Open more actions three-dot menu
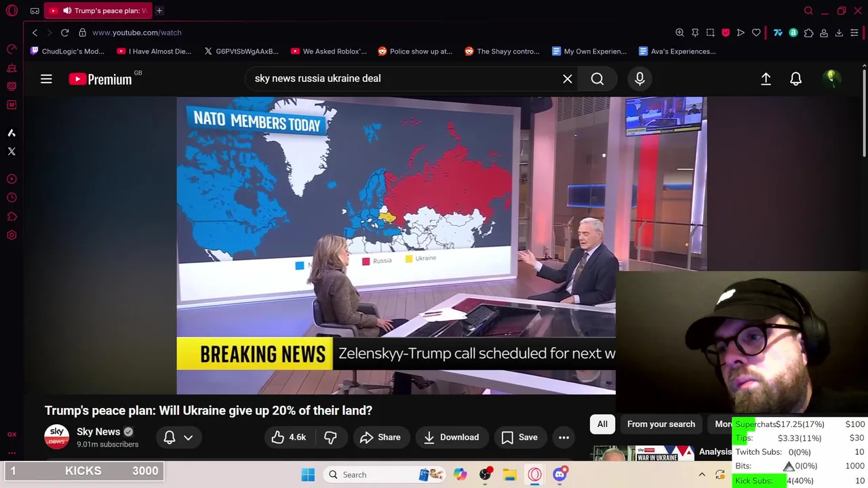Image resolution: width=868 pixels, height=488 pixels. point(564,437)
